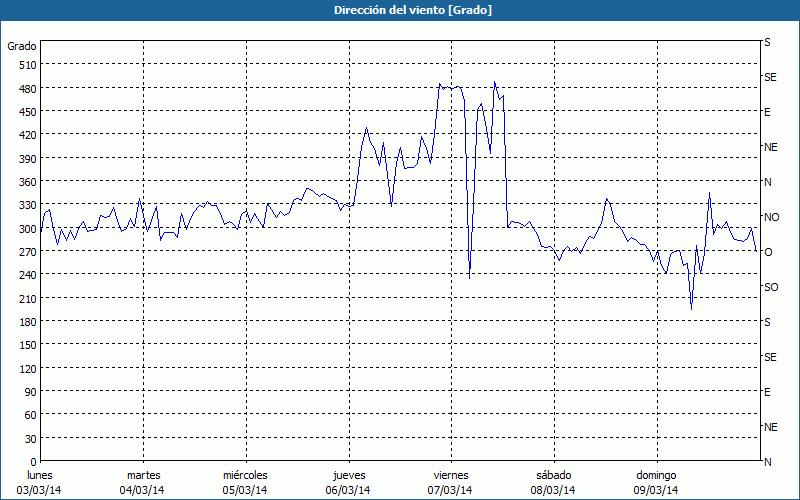Click the 360 tick on the y-axis
The width and height of the screenshot is (800, 500).
(x=26, y=182)
